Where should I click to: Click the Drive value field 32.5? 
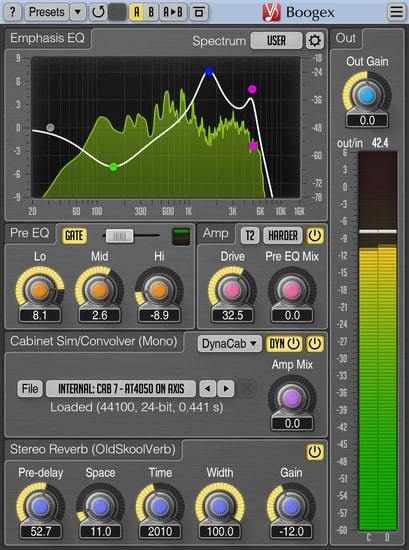(x=233, y=315)
